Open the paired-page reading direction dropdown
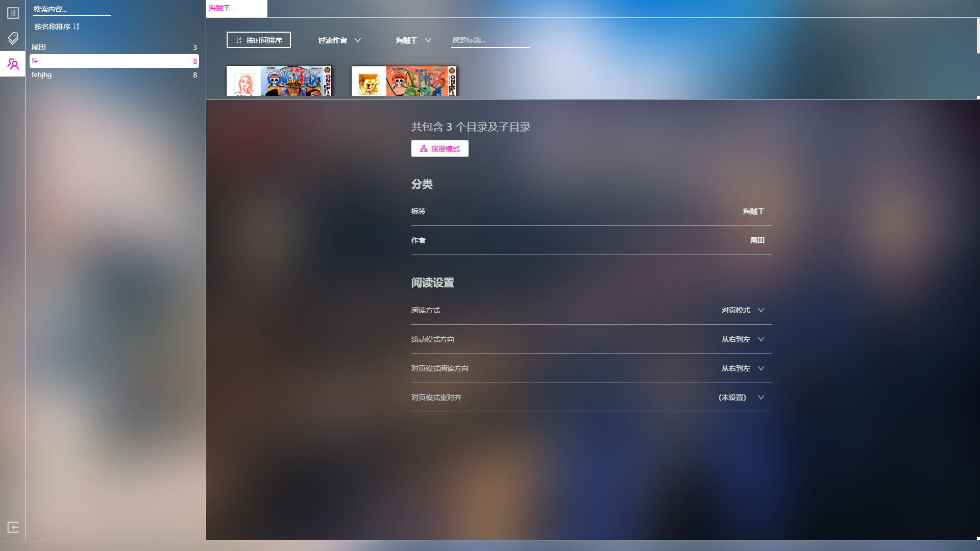 (x=742, y=368)
